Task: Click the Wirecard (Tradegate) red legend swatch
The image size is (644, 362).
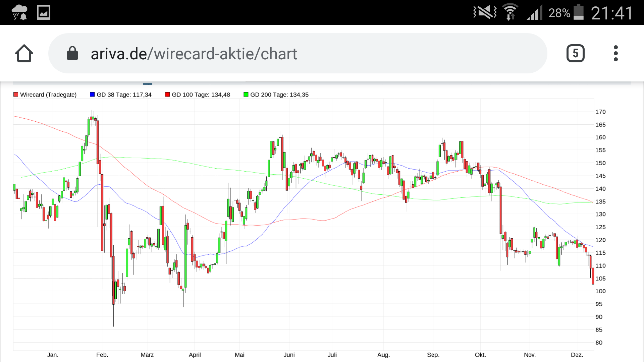Action: (16, 95)
